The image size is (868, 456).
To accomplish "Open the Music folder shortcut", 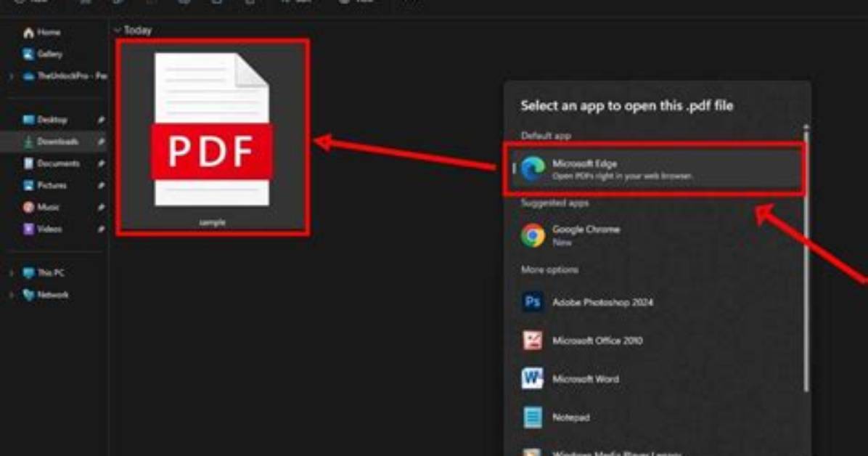I will coord(41,207).
